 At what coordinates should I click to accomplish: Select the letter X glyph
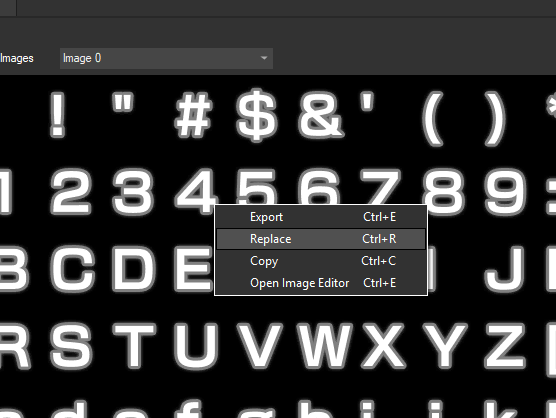tap(383, 346)
